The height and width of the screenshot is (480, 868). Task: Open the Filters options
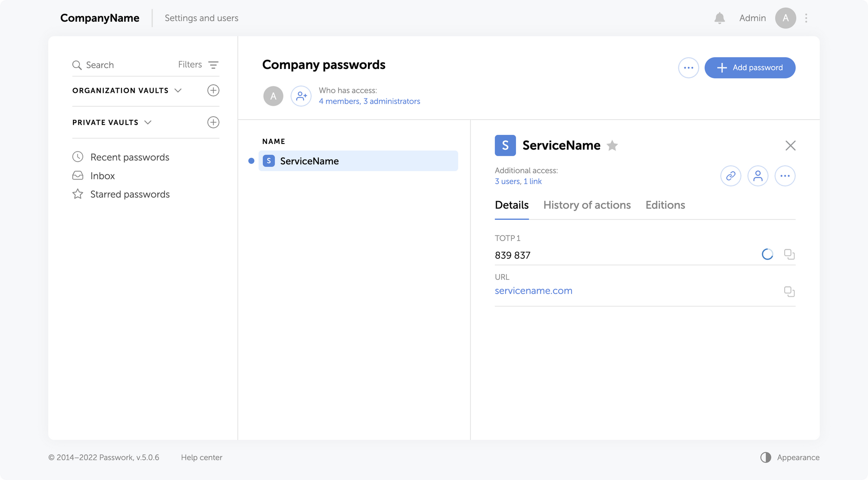(198, 65)
